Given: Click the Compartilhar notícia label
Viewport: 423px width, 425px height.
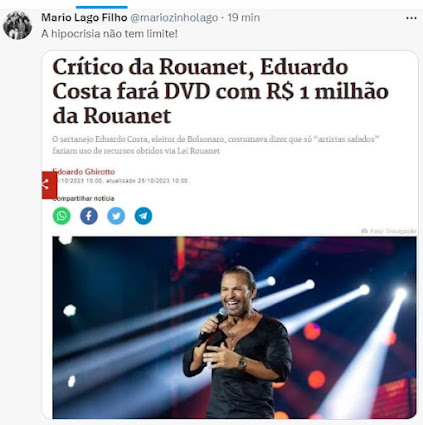Looking at the screenshot, I should [84, 198].
